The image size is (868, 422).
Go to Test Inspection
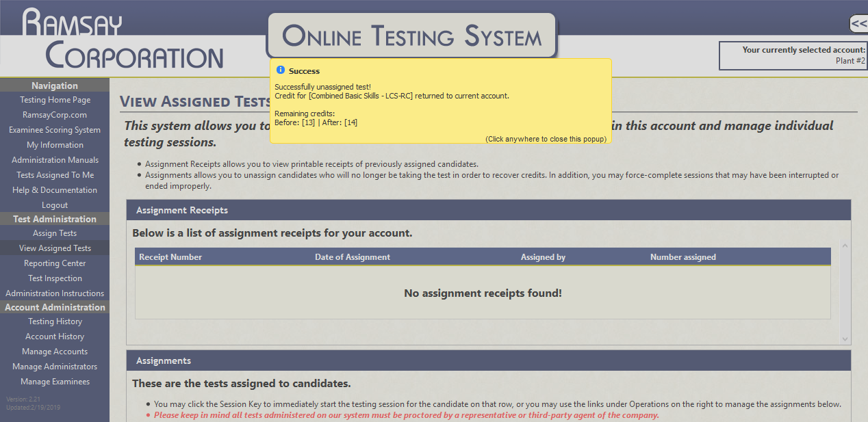point(55,278)
